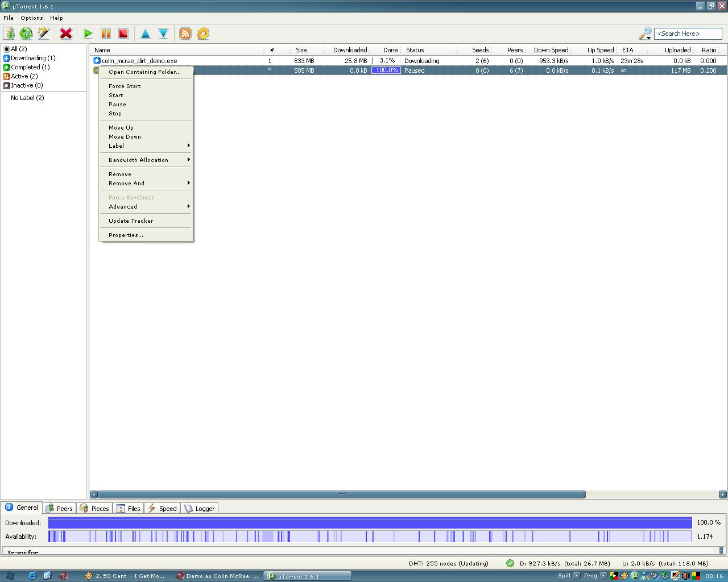The image size is (728, 582).
Task: Switch to the Peers tab
Action: [x=59, y=508]
